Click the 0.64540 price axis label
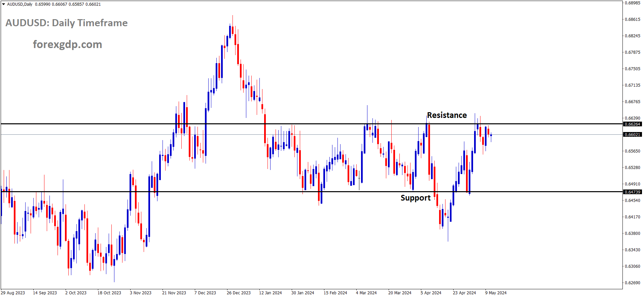The image size is (644, 297). pyautogui.click(x=633, y=201)
